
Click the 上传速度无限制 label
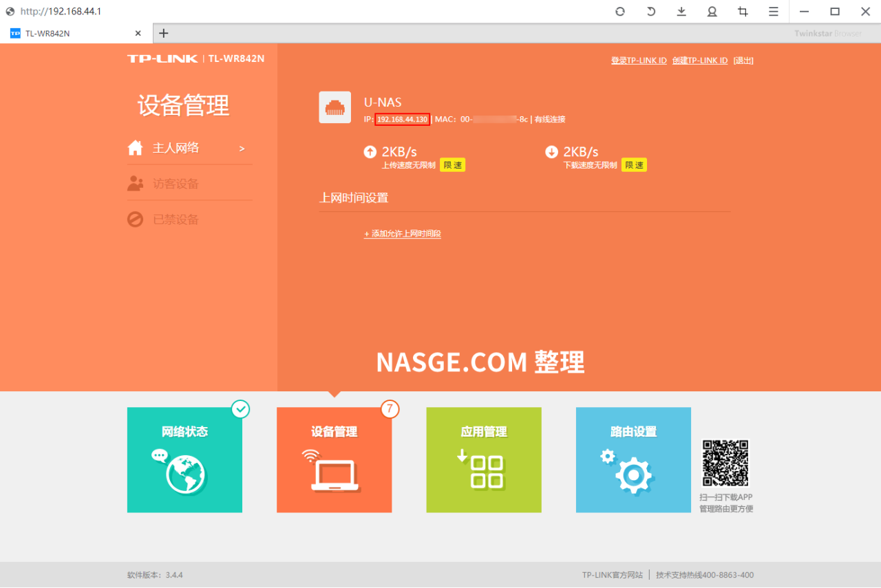(409, 165)
